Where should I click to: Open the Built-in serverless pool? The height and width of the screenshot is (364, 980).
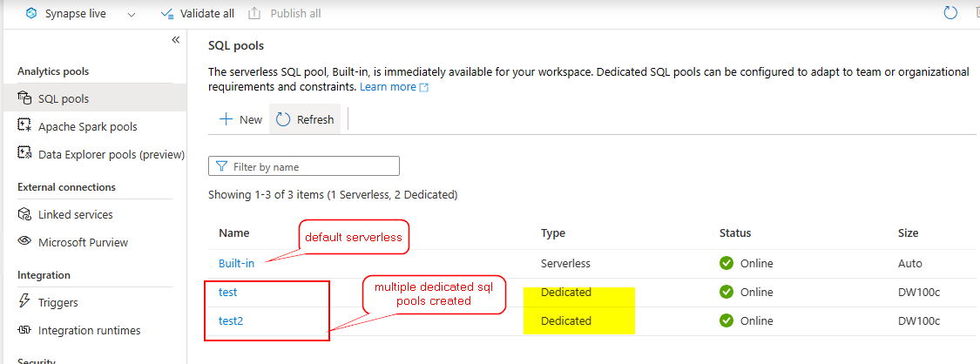(236, 264)
